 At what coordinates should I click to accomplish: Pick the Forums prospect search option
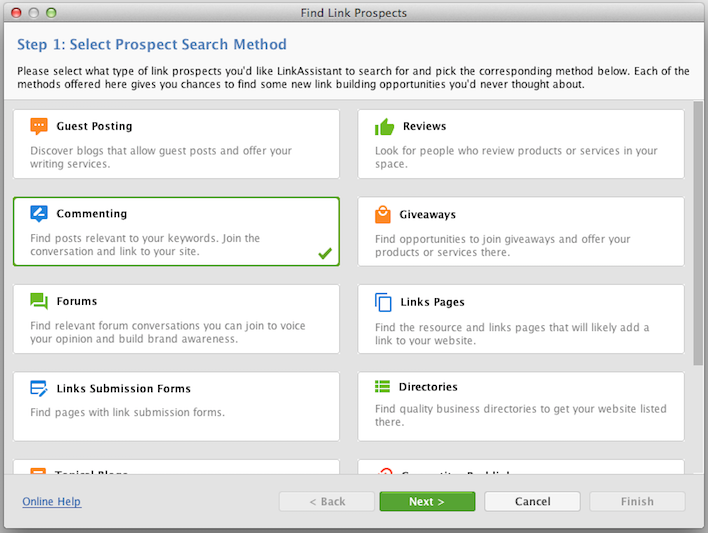(176, 319)
